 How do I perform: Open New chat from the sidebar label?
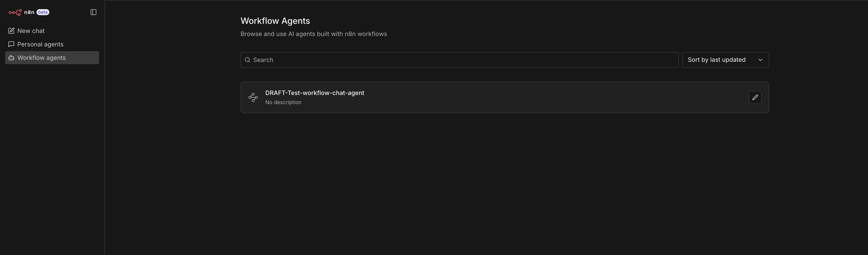(x=31, y=31)
